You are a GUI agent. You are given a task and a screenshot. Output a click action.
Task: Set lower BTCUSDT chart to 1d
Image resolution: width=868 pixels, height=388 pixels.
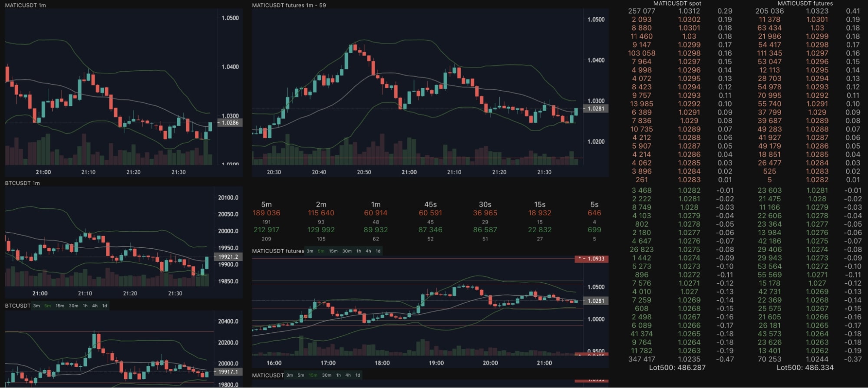105,306
